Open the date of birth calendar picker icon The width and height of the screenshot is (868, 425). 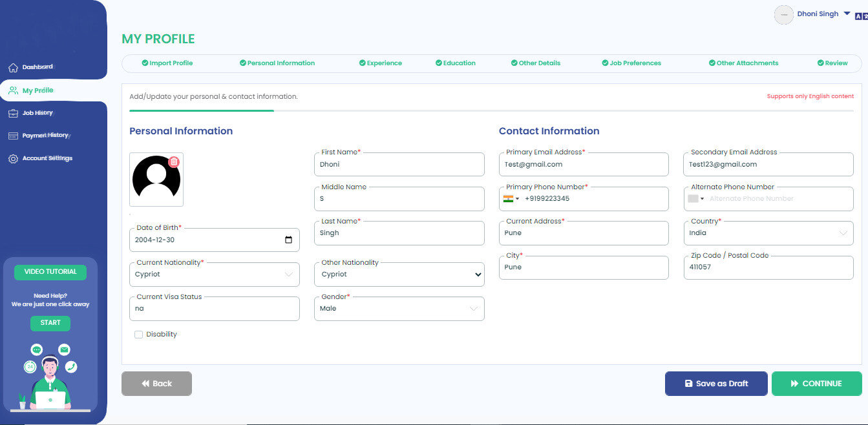coord(288,240)
